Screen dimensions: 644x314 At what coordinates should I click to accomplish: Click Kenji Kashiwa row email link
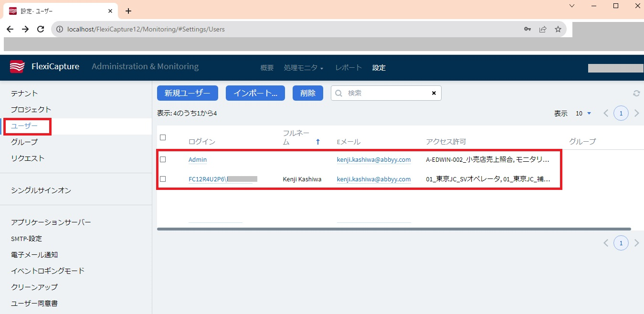[374, 179]
